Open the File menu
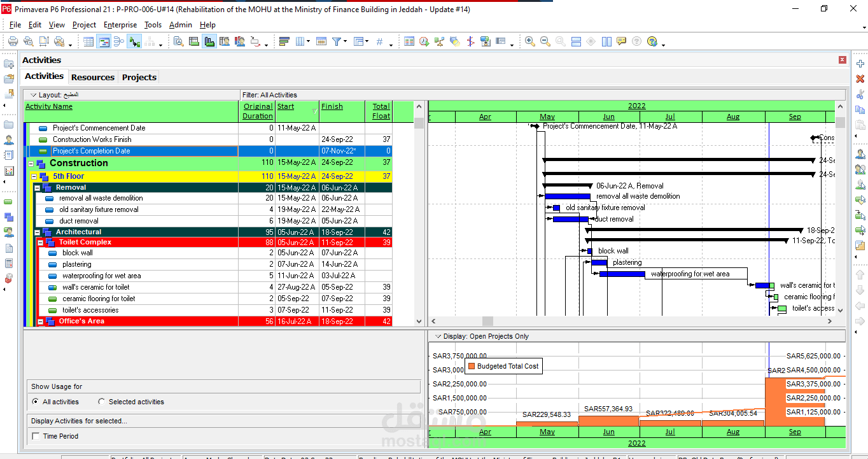Image resolution: width=868 pixels, height=459 pixels. [x=15, y=25]
